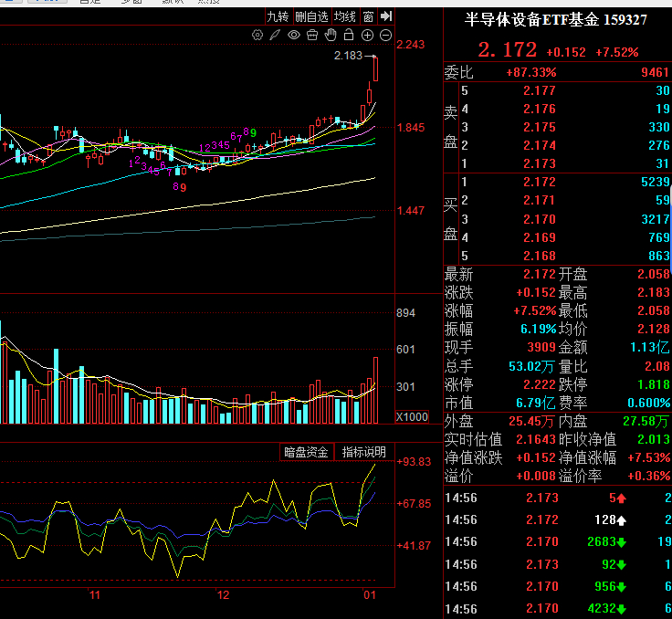Click the 市值 value 6.79亿

click(536, 403)
